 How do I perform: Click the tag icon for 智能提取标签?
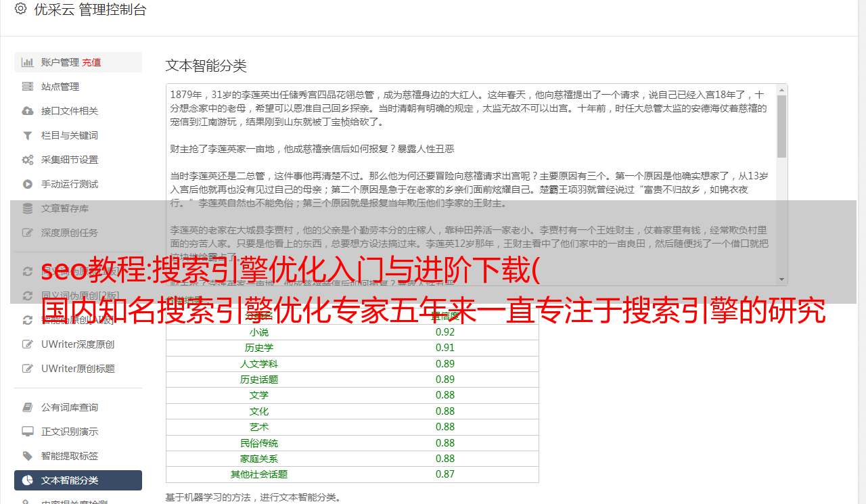point(28,456)
